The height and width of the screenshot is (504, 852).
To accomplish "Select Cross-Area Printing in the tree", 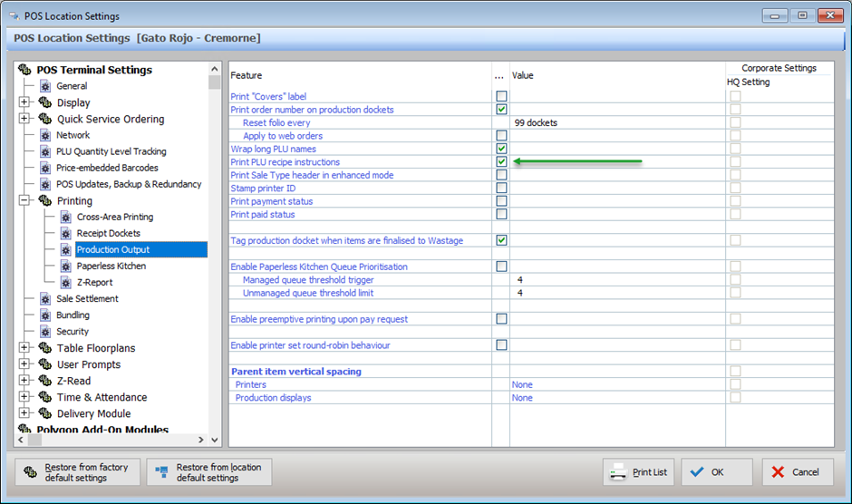I will point(114,217).
